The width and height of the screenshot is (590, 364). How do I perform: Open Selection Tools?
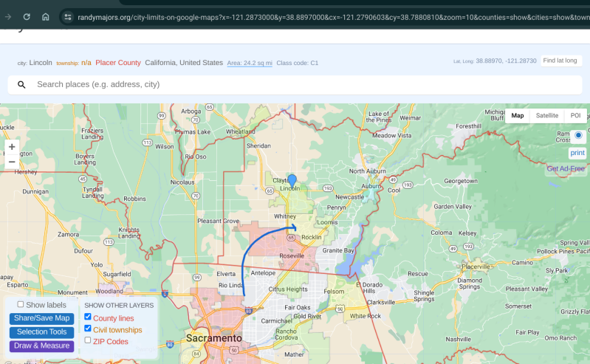(x=42, y=332)
